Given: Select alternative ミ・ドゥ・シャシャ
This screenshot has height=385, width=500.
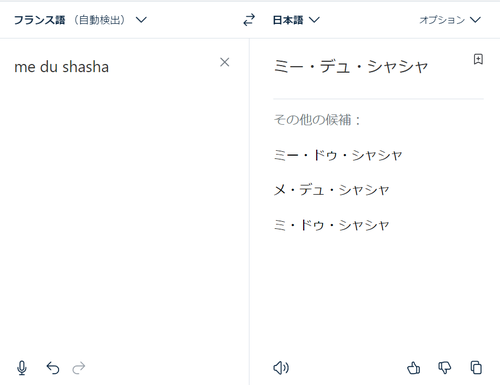Looking at the screenshot, I should 331,225.
